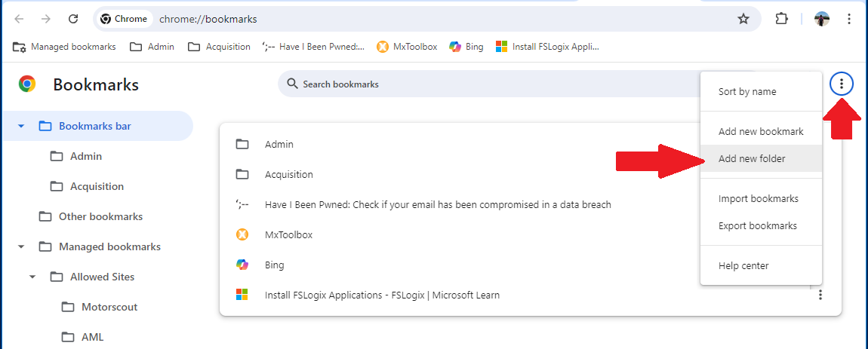This screenshot has height=349, width=868.
Task: Open the Bing bookmark in the bookmarks bar
Action: [x=466, y=47]
